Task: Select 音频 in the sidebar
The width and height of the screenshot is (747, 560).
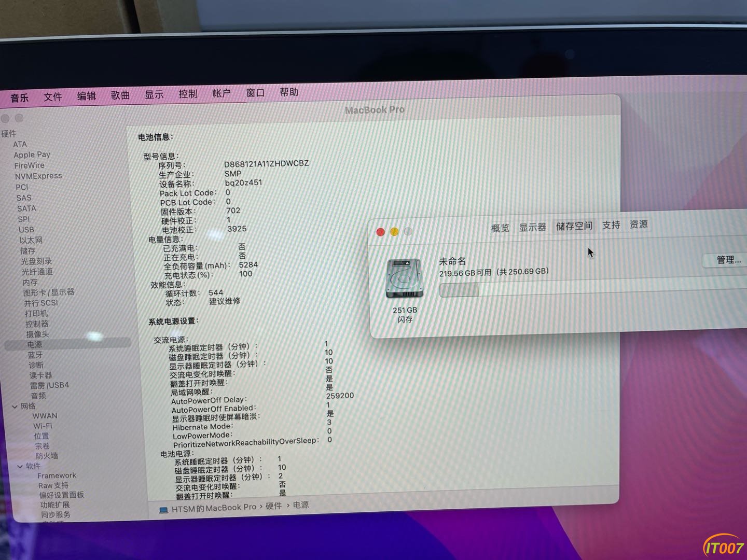Action: click(x=38, y=396)
